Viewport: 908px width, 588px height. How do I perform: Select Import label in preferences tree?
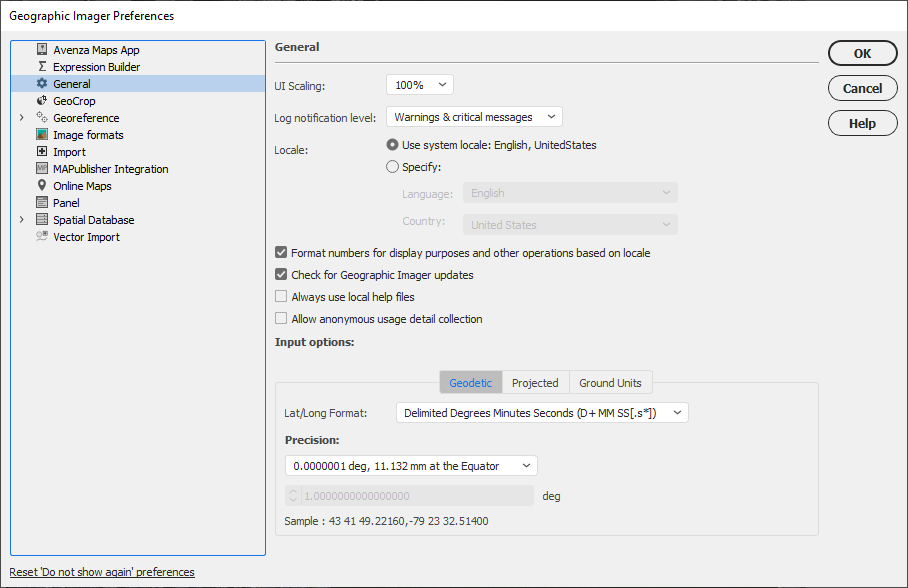tap(69, 152)
